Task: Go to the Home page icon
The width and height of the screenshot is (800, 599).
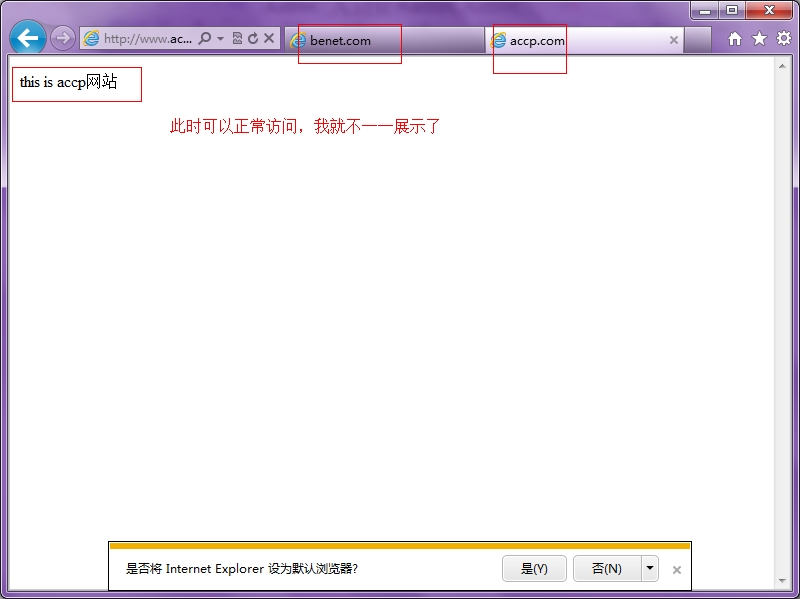Action: point(735,38)
